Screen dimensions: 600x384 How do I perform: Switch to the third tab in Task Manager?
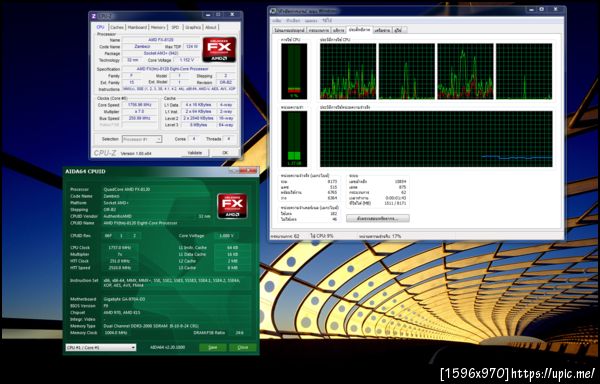point(338,30)
